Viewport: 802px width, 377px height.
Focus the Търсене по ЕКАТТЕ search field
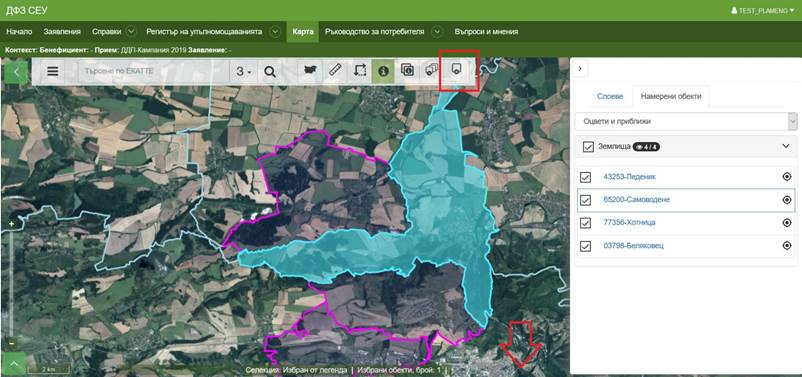(x=153, y=72)
